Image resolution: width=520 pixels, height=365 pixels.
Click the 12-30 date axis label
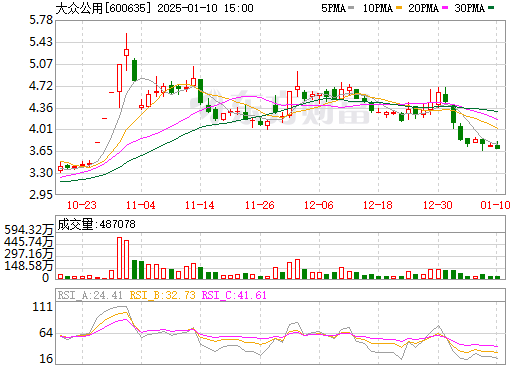pyautogui.click(x=438, y=205)
